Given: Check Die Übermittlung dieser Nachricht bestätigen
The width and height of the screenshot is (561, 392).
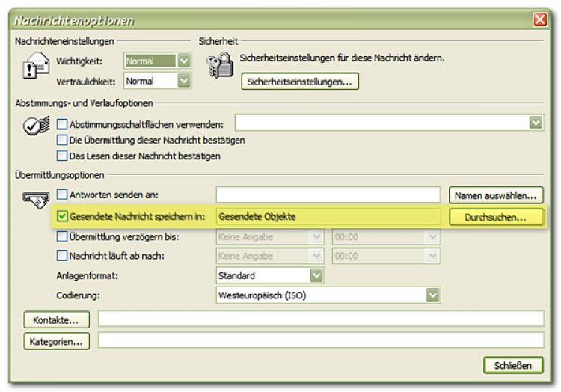Looking at the screenshot, I should [x=63, y=140].
